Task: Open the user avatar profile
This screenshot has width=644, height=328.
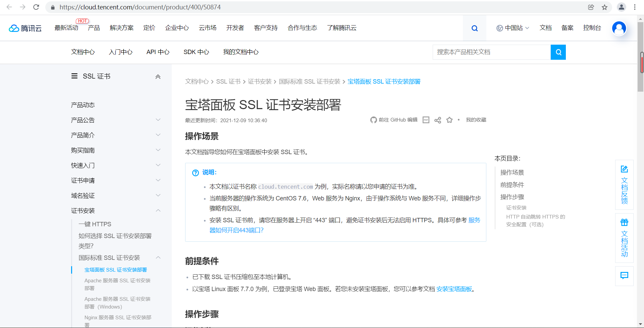Action: click(x=619, y=28)
